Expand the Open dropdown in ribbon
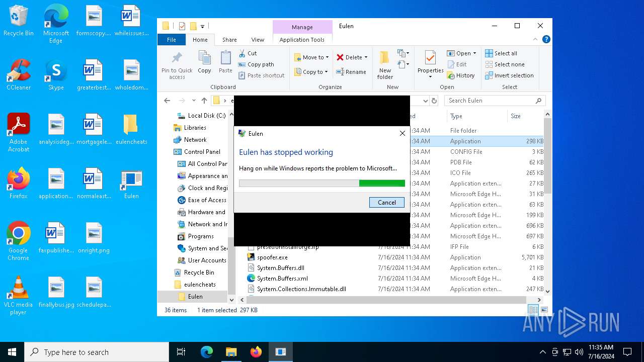This screenshot has height=362, width=644. [461, 53]
